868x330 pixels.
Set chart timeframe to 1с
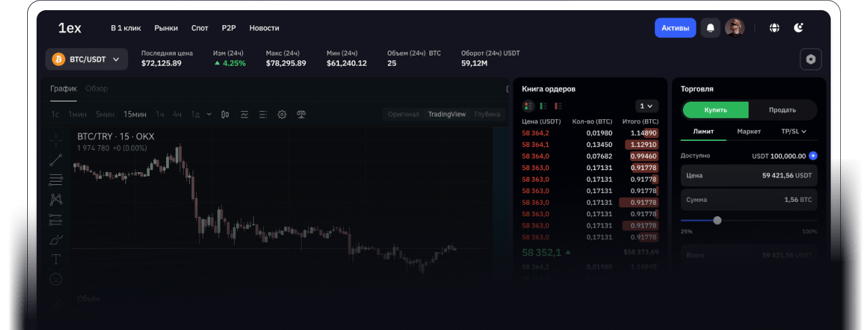click(x=55, y=115)
